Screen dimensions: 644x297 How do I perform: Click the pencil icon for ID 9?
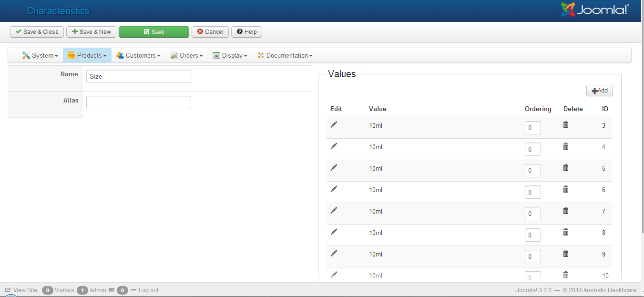(x=334, y=253)
